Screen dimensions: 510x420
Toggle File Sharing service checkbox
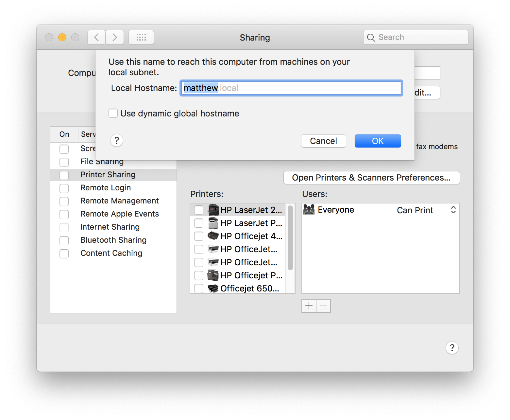click(64, 162)
